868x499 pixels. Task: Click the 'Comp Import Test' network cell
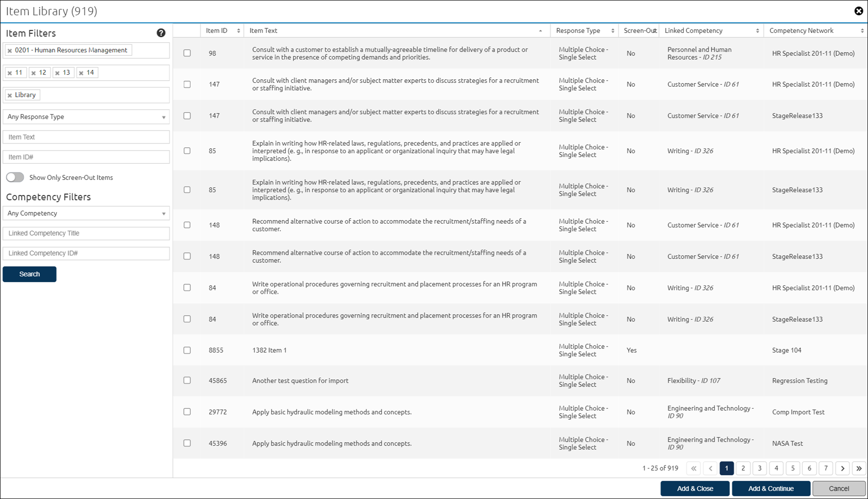[x=798, y=412]
